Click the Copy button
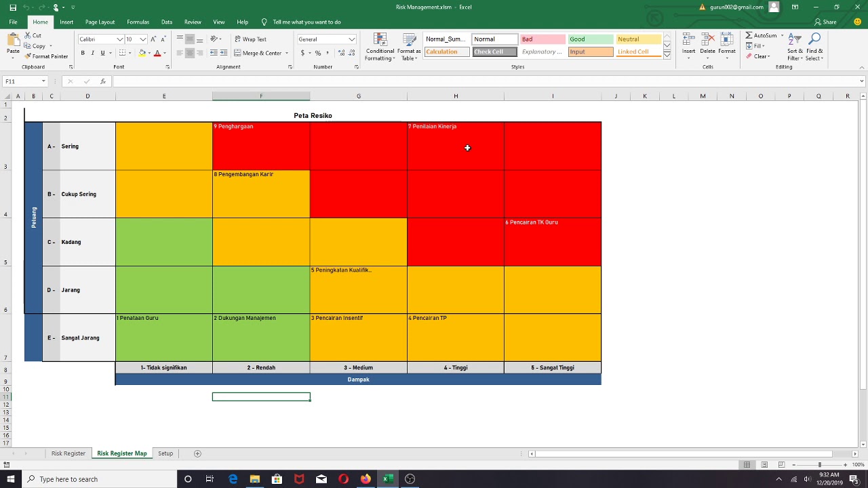868x488 pixels. click(36, 46)
